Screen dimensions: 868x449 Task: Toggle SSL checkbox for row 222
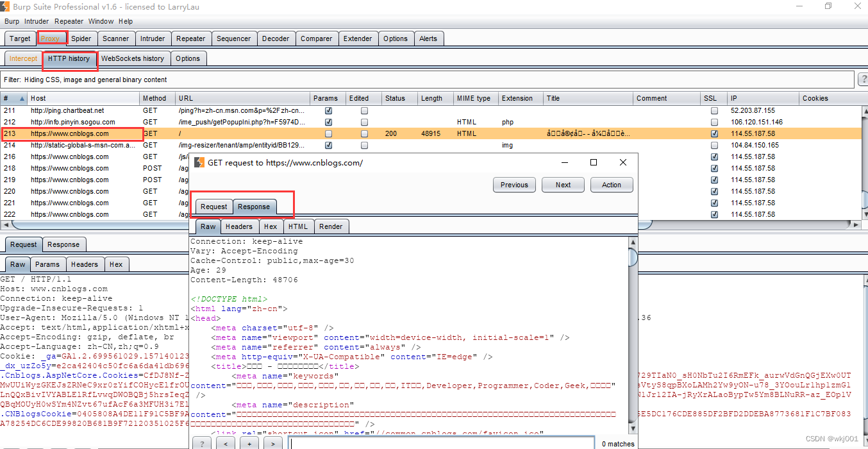(715, 214)
